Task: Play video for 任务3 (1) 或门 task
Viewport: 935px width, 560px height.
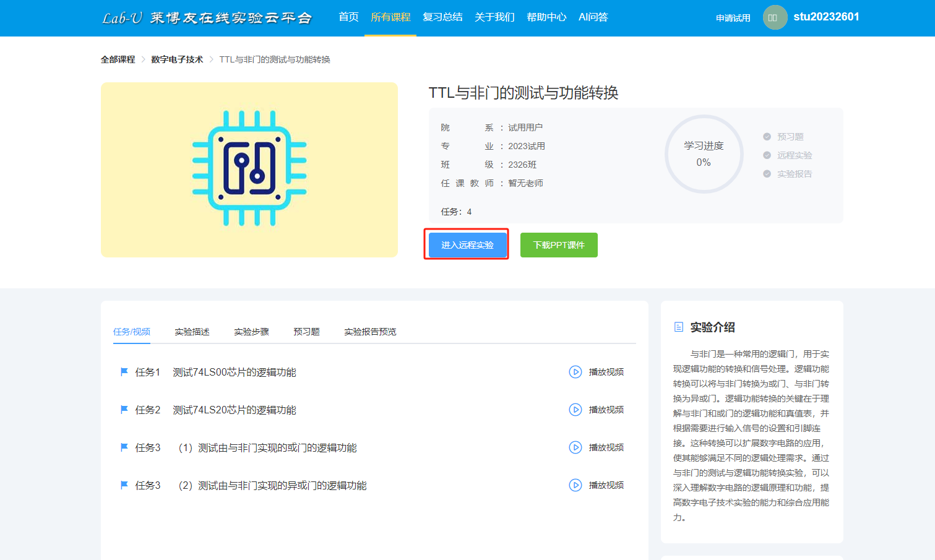Action: pyautogui.click(x=575, y=447)
